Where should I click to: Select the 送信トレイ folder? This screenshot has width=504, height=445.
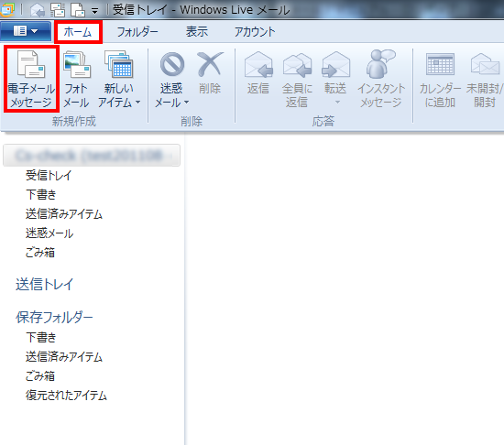(45, 285)
